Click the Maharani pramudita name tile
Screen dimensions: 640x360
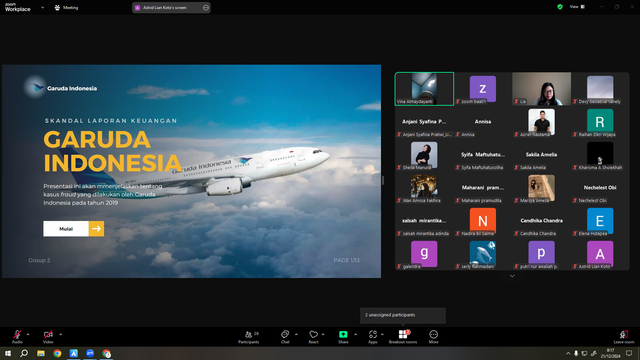[483, 188]
